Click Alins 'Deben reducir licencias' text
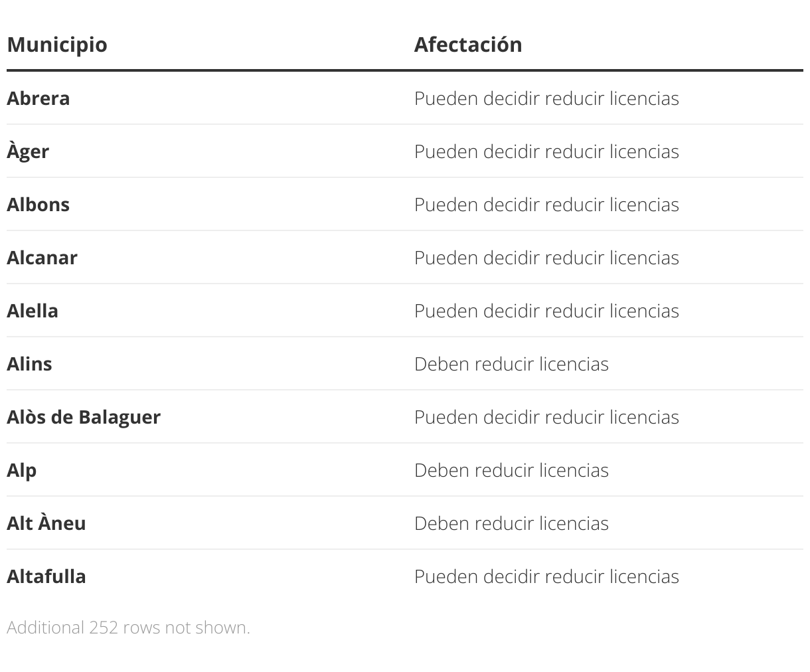 click(511, 364)
